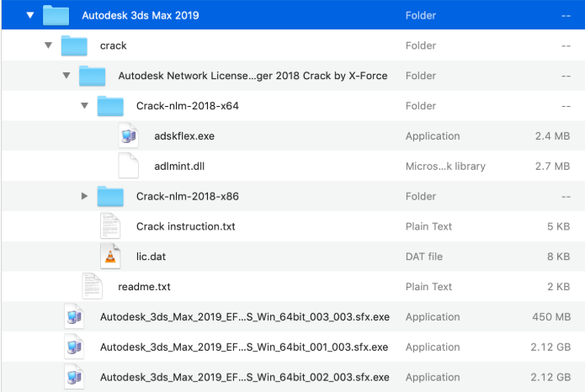Click the Folder kind of Crack-nlm-2018-x86
Viewport: 585px width, 392px height.
[421, 196]
